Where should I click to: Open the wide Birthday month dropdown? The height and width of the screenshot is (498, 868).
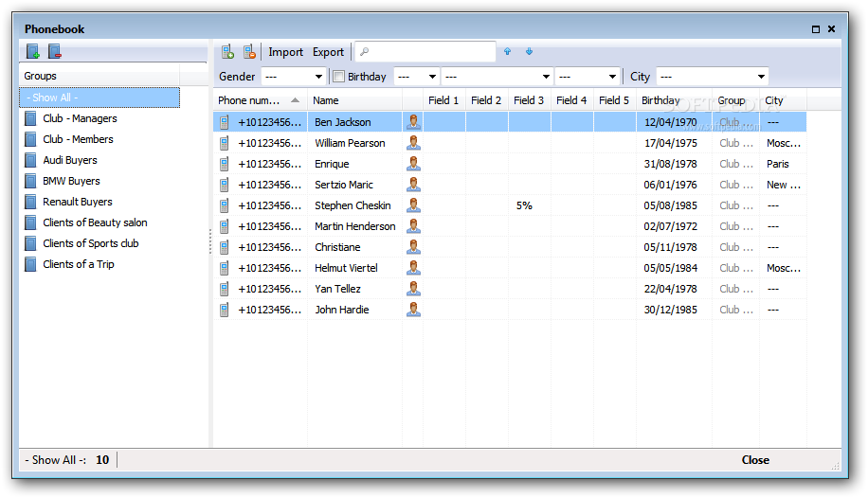pos(497,77)
